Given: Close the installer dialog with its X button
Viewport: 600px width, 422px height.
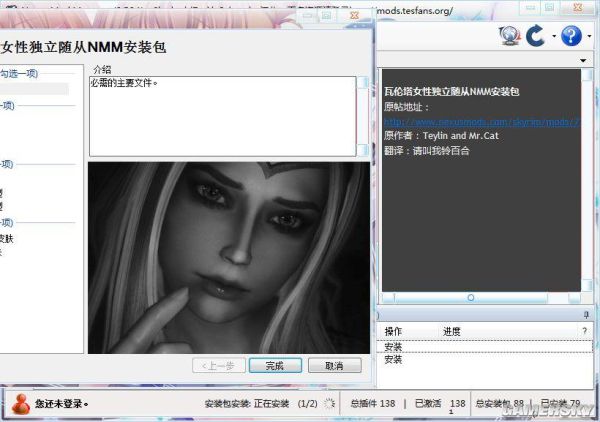Looking at the screenshot, I should 355,15.
